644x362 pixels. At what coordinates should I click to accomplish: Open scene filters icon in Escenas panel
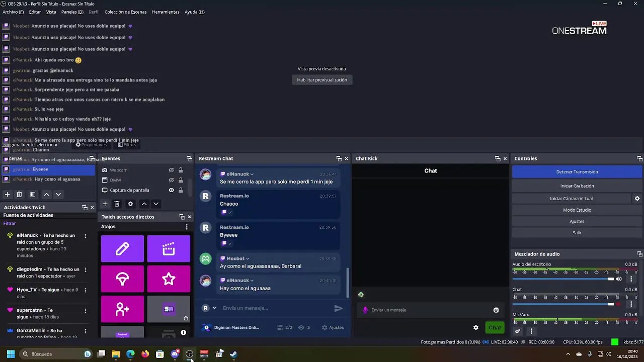point(33,195)
